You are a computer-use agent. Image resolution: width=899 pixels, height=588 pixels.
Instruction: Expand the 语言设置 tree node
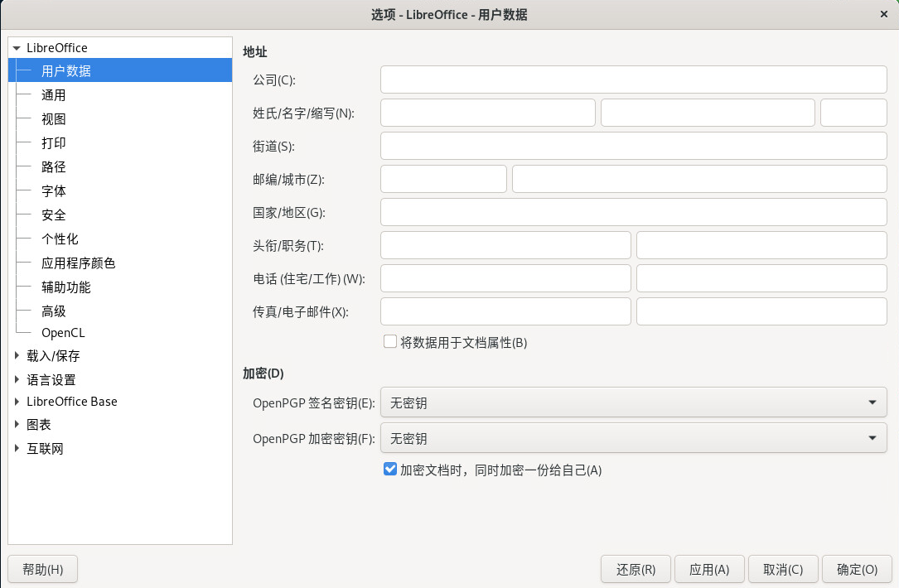point(17,379)
